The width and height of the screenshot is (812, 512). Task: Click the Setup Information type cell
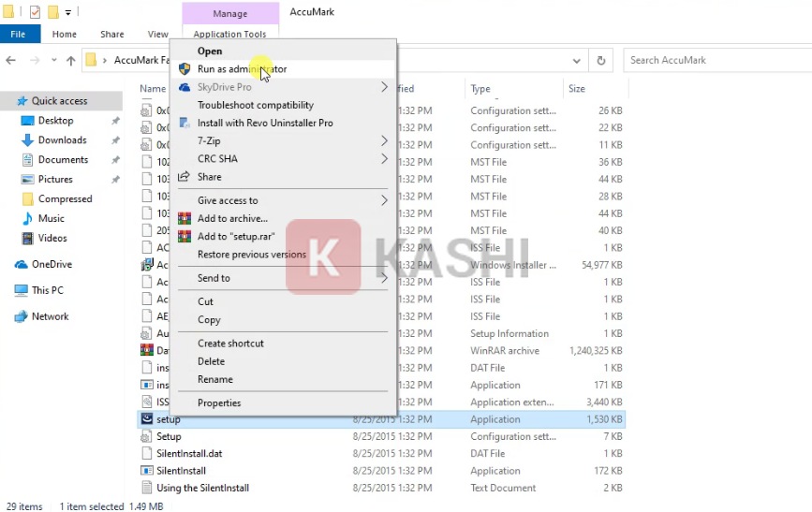point(509,333)
